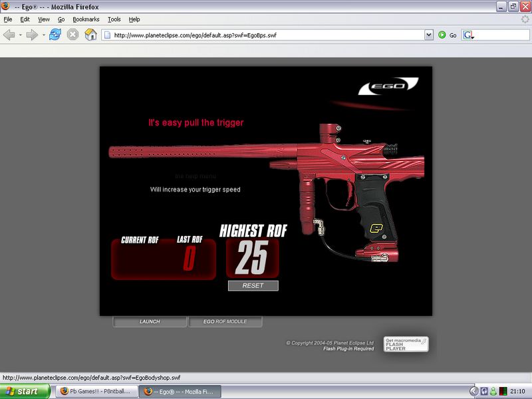Click the Firefox logo in the title bar
The width and height of the screenshot is (532, 399).
(x=5, y=7)
